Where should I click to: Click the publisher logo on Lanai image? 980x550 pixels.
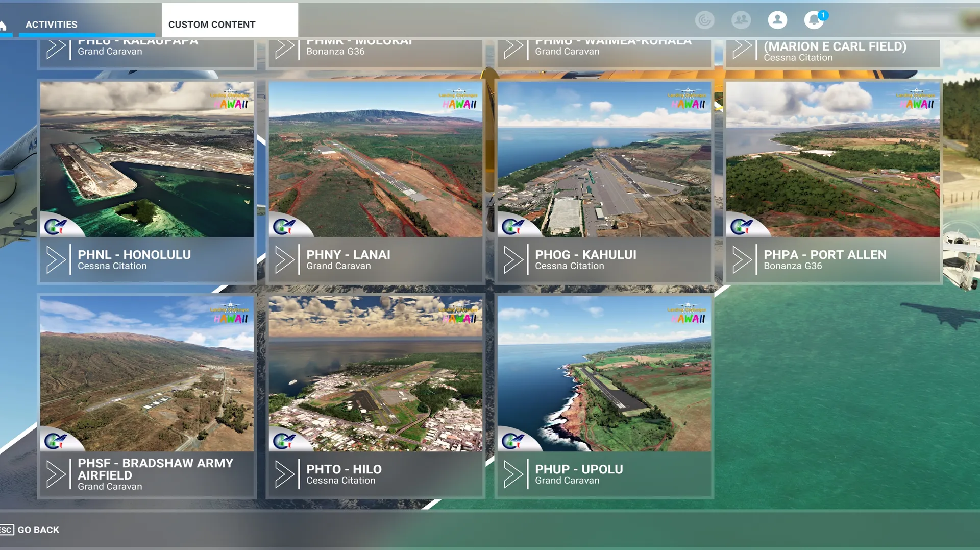click(284, 226)
